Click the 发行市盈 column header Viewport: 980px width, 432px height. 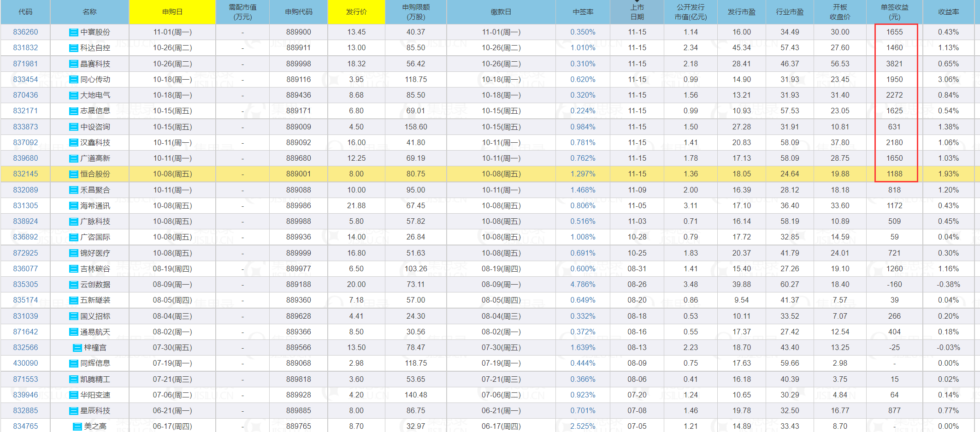pos(741,12)
